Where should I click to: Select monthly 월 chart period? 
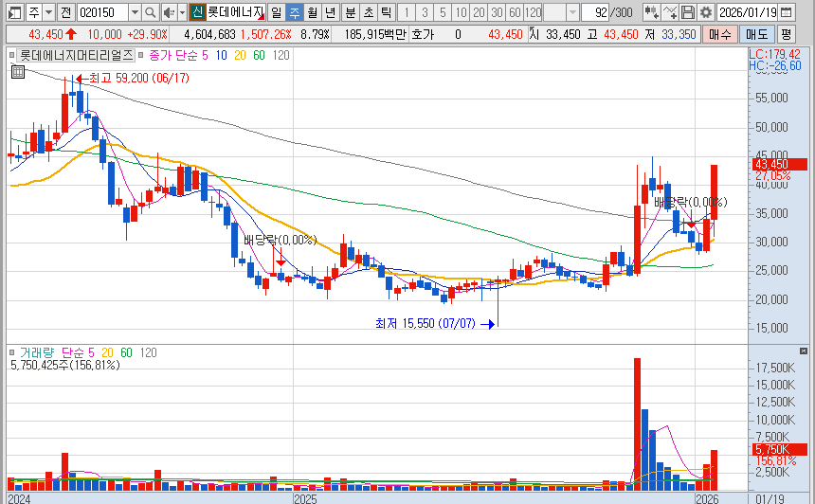click(312, 12)
